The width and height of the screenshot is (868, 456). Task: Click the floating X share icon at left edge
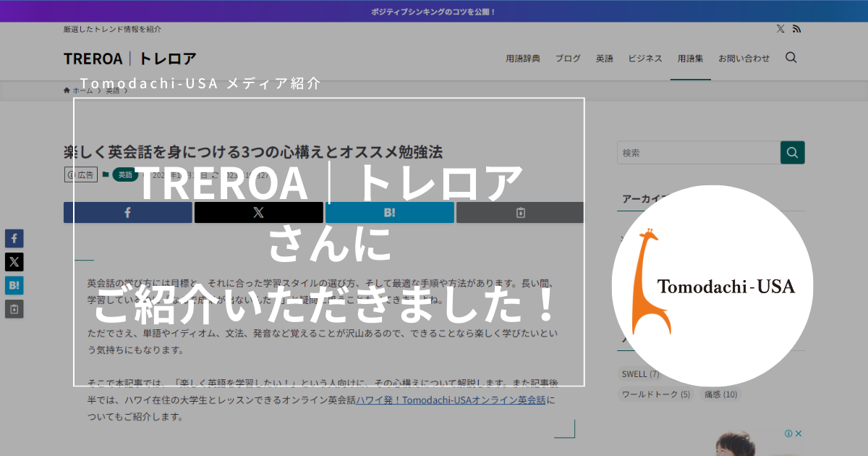[x=14, y=261]
